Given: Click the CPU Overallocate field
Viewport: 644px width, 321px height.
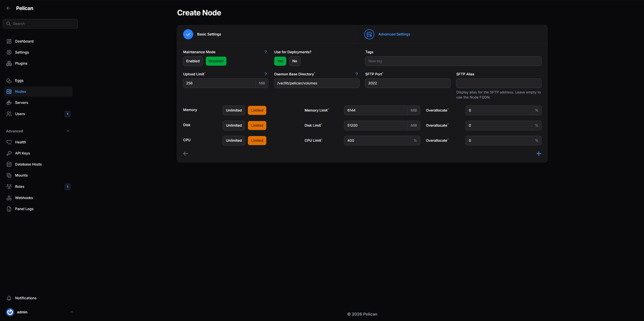Looking at the screenshot, I should [498, 140].
